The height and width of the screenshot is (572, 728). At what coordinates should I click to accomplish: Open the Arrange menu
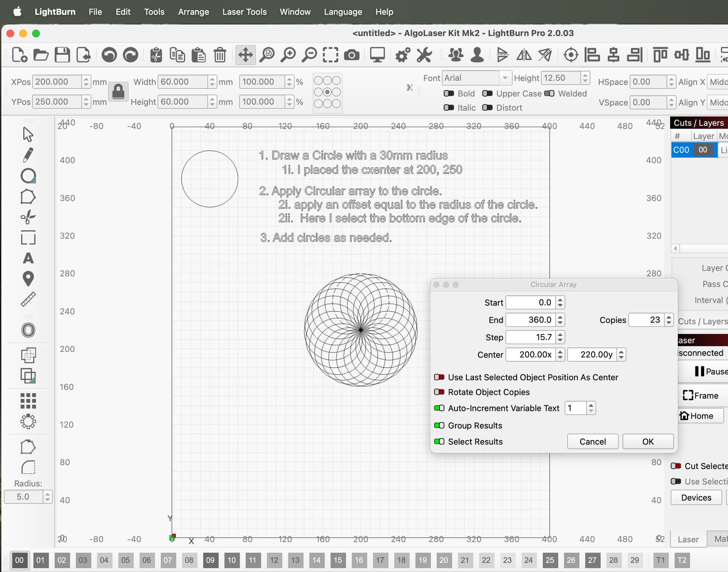(193, 12)
